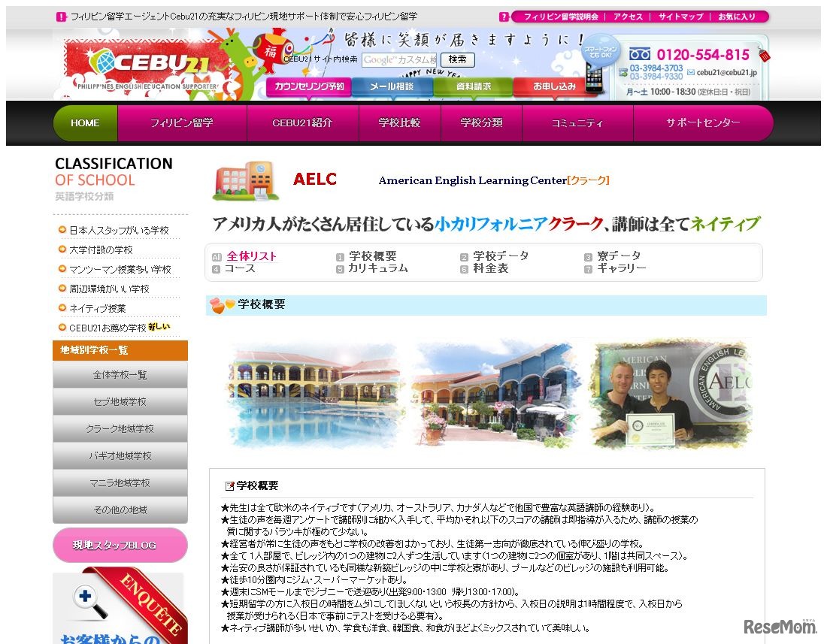Open the 学校分類 navigation menu

(x=481, y=122)
